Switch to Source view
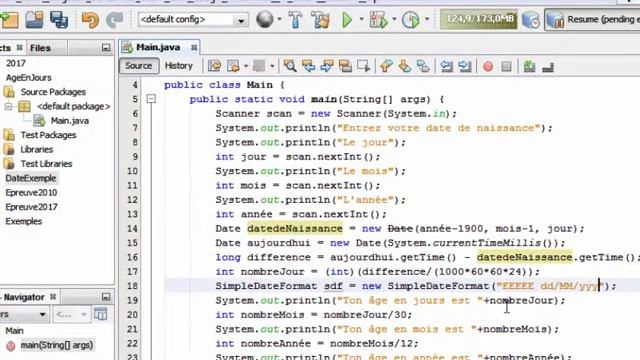 pos(138,66)
